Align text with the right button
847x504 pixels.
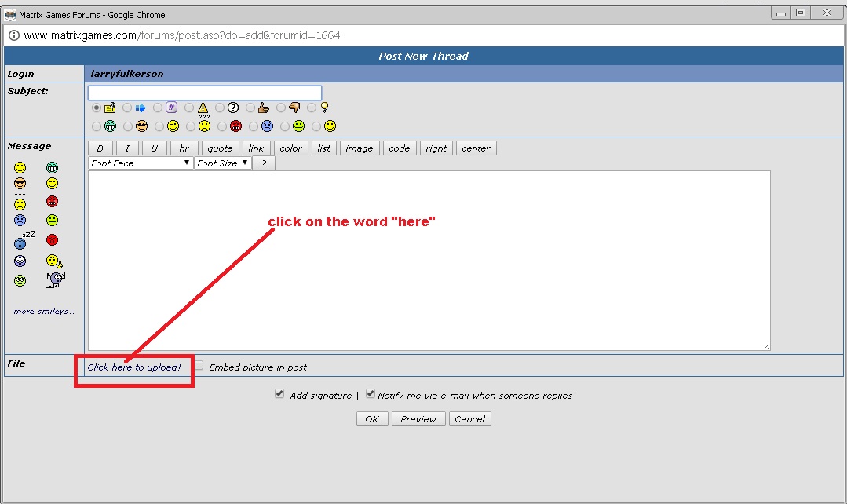point(436,148)
